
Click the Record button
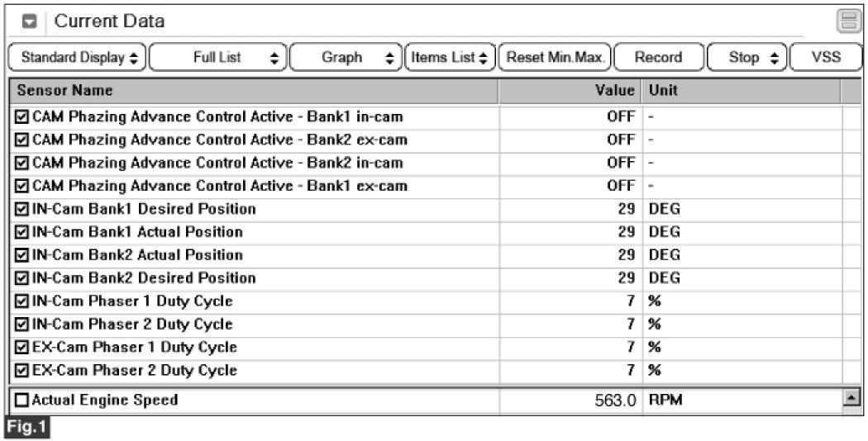pos(658,58)
